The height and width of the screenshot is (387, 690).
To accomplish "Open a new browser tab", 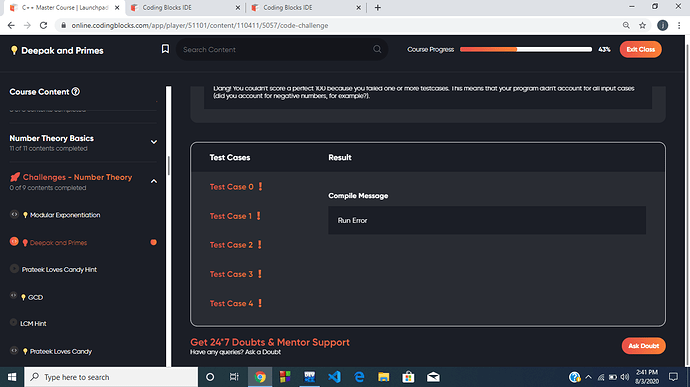I will [378, 7].
